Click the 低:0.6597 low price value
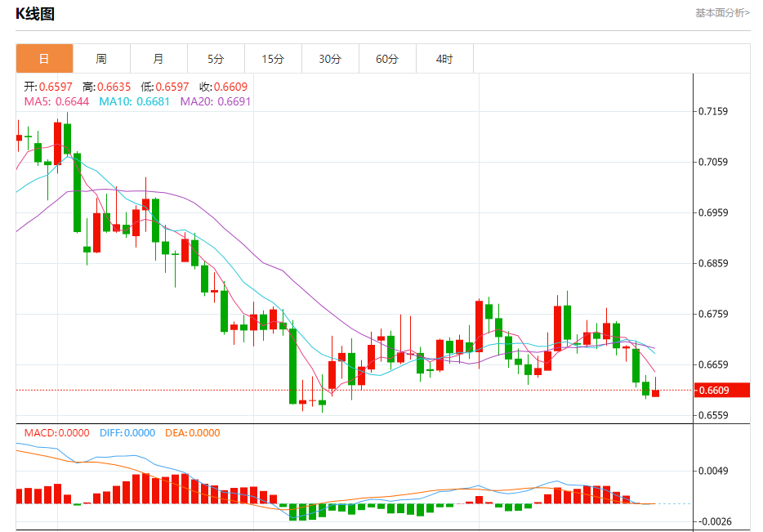763x532 pixels. tap(164, 87)
